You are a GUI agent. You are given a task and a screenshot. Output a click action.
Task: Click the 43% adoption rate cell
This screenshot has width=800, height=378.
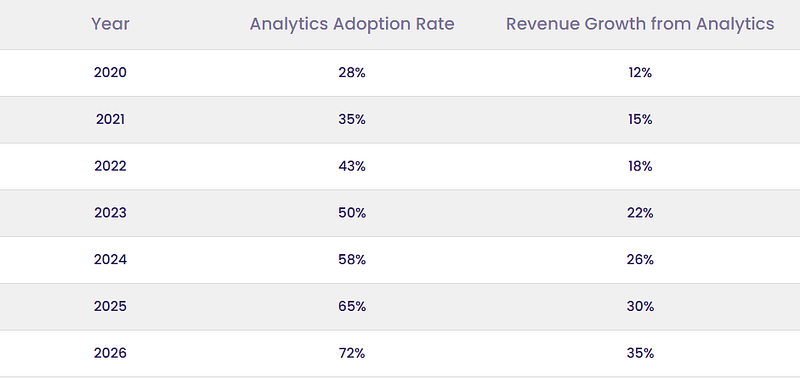[352, 166]
